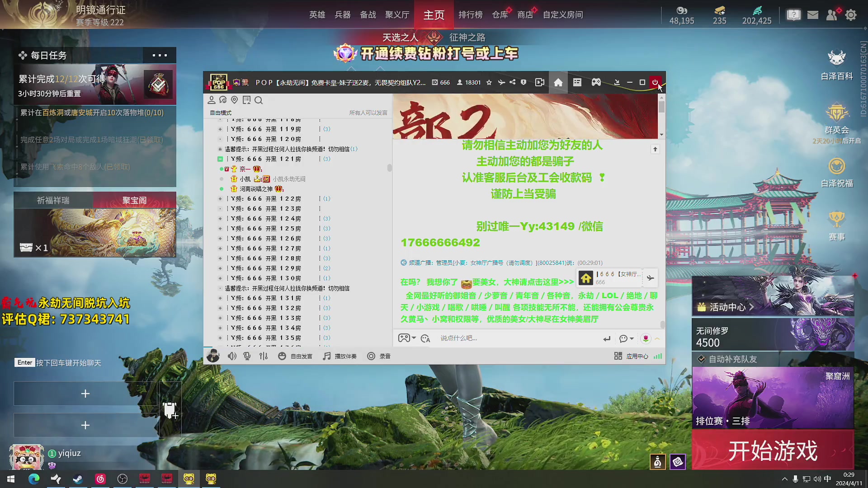Screen dimensions: 868x488
Task: Expand Y频 666 开黑 119房 node
Action: click(x=220, y=129)
